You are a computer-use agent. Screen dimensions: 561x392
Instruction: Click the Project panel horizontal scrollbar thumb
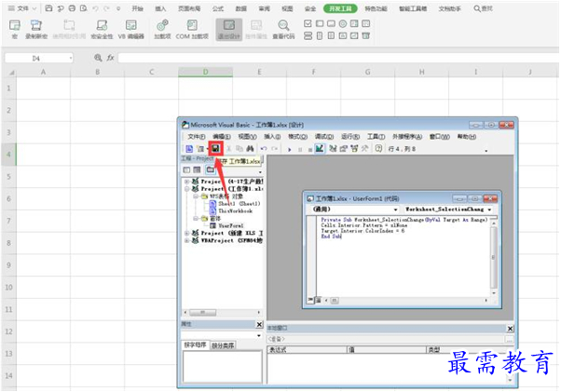click(x=202, y=313)
